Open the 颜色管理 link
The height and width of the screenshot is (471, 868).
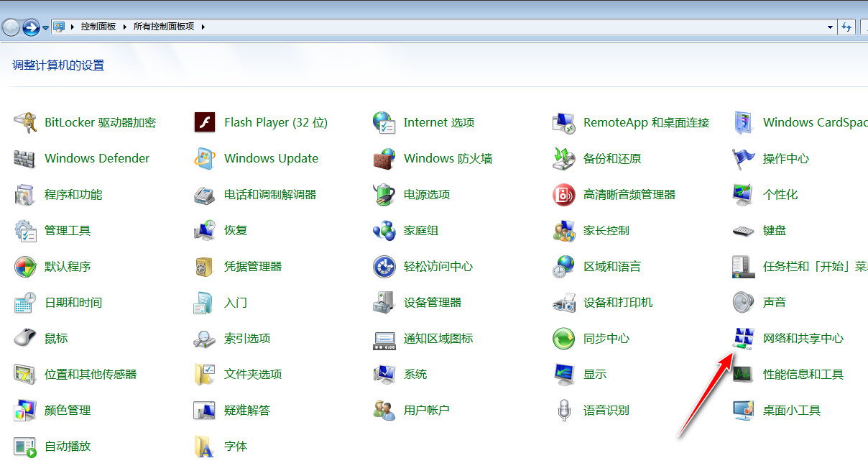(x=68, y=411)
